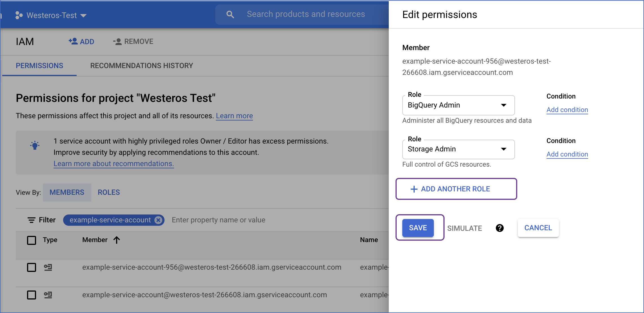
Task: Click the SAVE button
Action: click(418, 228)
